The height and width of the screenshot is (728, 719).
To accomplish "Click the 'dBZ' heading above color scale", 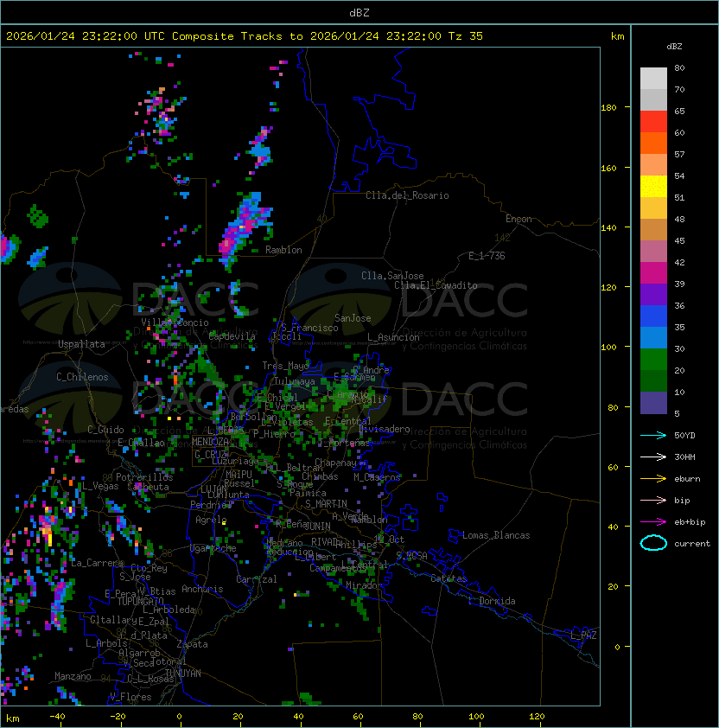I will click(x=674, y=47).
